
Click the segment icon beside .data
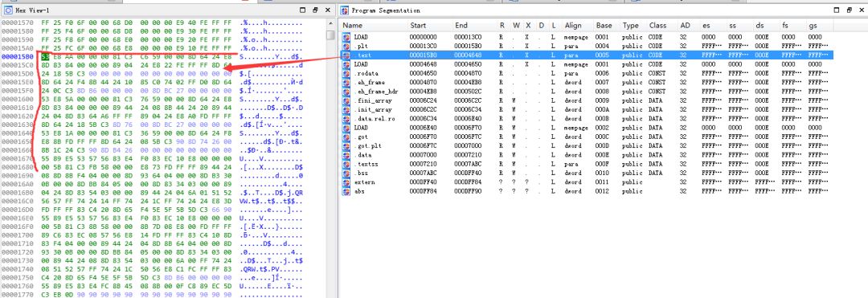click(x=346, y=155)
